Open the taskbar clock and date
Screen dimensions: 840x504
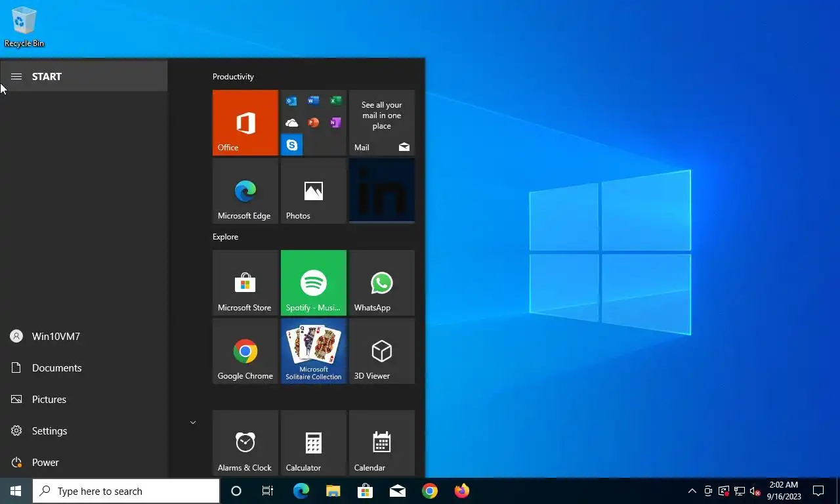784,491
